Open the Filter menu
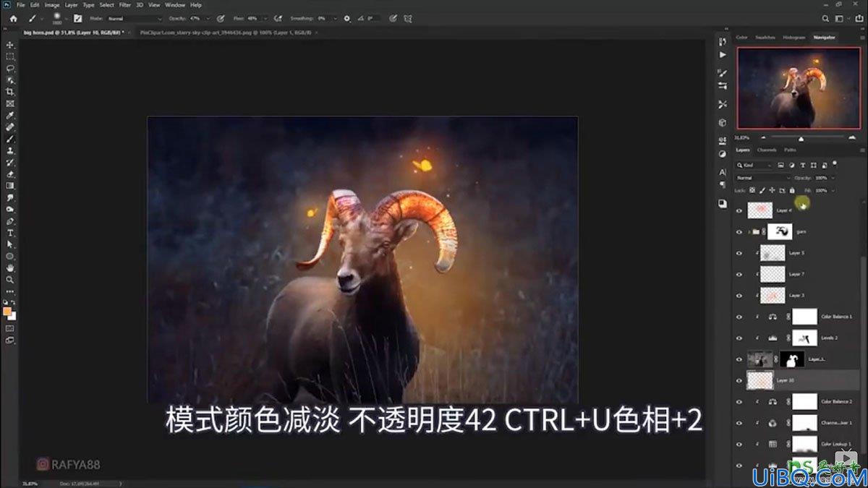This screenshot has height=488, width=868. pos(125,5)
